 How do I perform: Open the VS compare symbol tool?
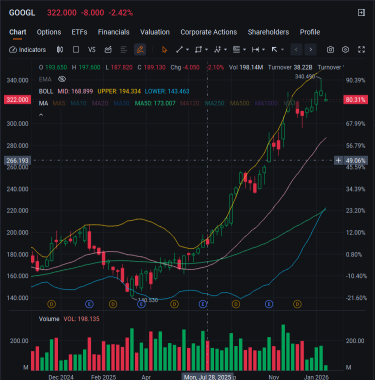[x=92, y=50]
